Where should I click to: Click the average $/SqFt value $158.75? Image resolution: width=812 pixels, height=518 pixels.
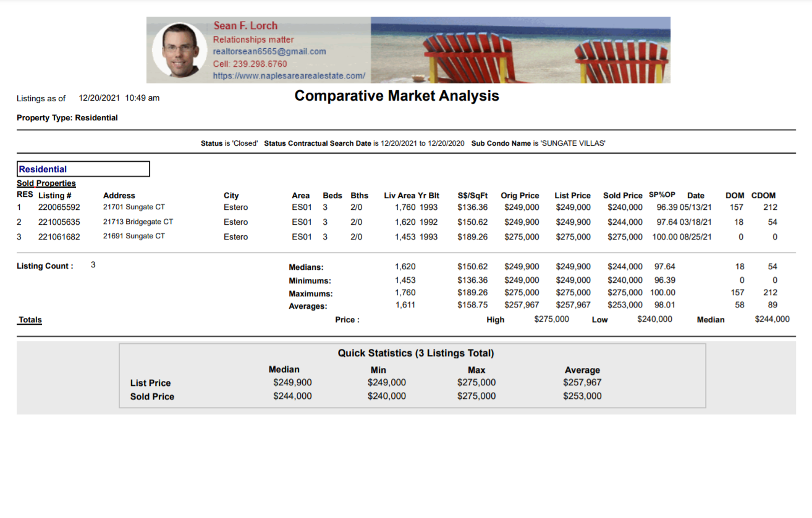473,305
